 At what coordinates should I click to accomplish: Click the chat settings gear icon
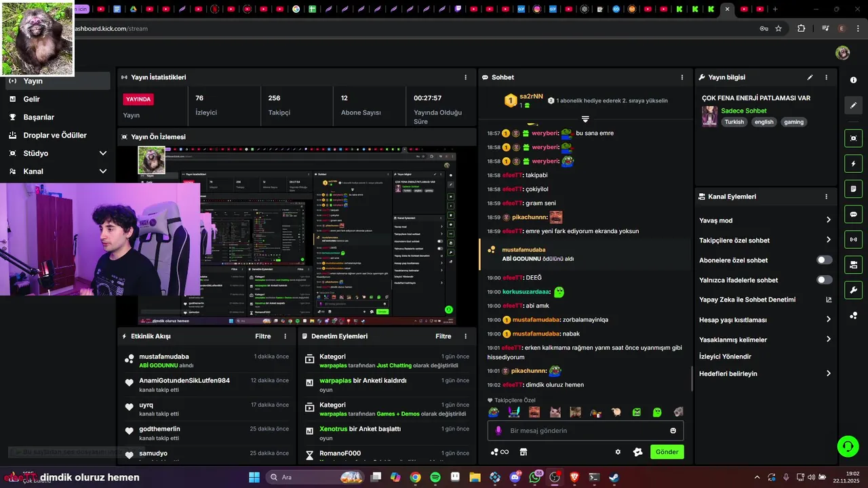coord(618,452)
